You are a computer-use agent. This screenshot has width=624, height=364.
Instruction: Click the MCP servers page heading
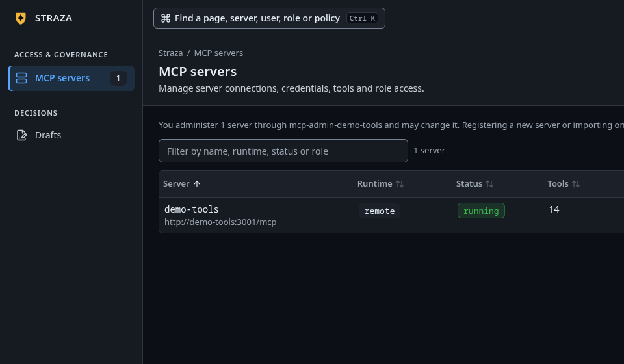coord(198,71)
